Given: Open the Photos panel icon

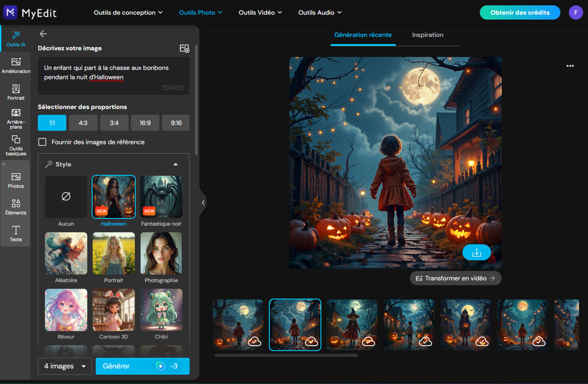Looking at the screenshot, I should (15, 179).
